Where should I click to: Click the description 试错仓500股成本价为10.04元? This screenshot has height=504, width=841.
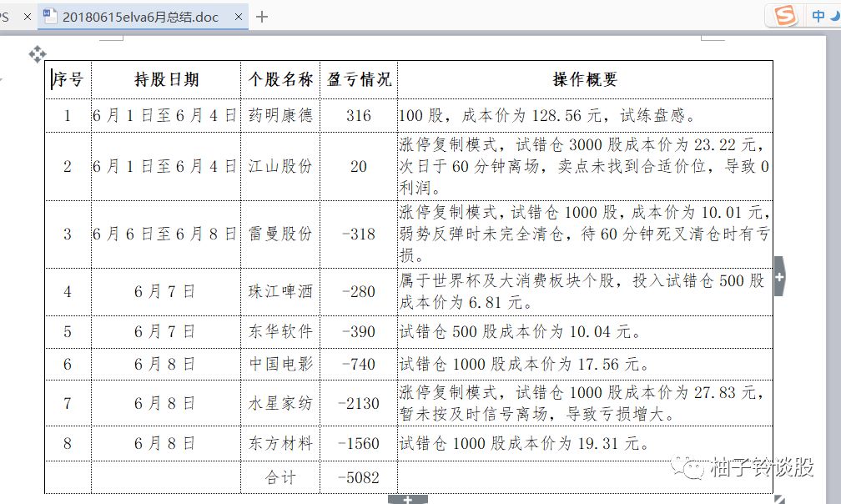tap(585, 332)
